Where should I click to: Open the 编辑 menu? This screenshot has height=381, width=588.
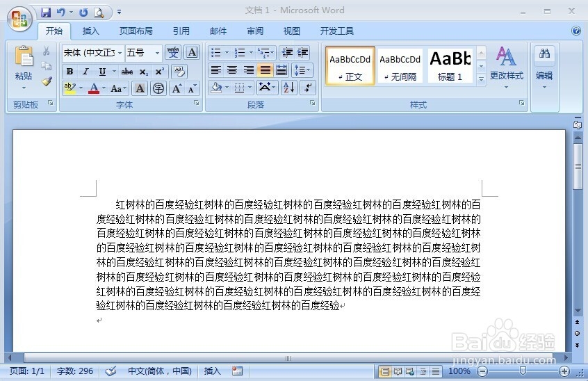click(x=544, y=67)
